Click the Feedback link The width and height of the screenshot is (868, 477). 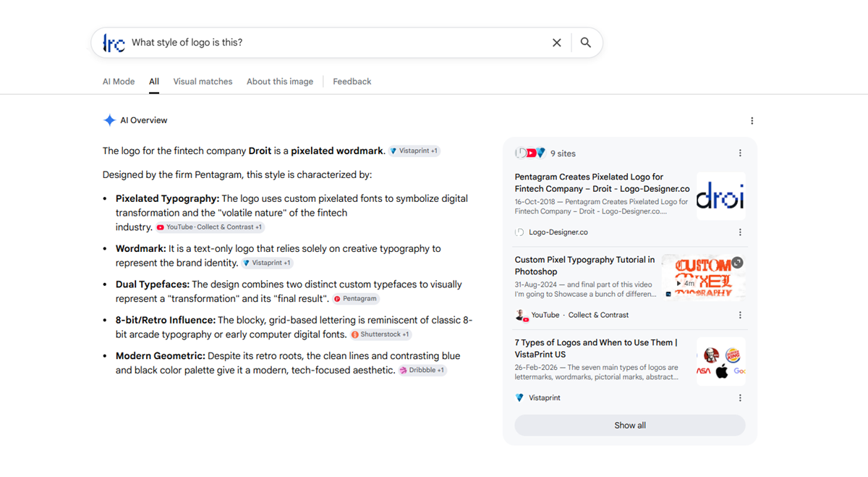pos(352,82)
